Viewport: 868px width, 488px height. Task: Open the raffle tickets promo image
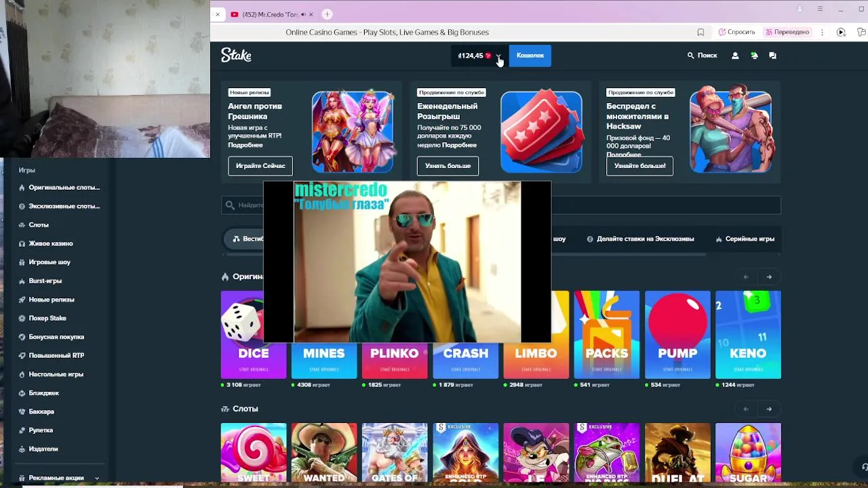(541, 131)
